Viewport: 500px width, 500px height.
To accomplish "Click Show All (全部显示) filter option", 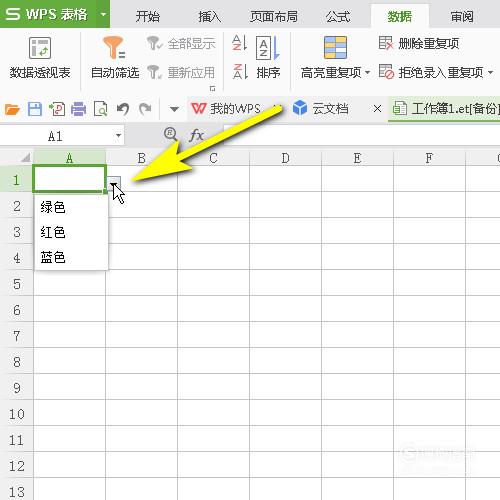I will click(x=181, y=44).
